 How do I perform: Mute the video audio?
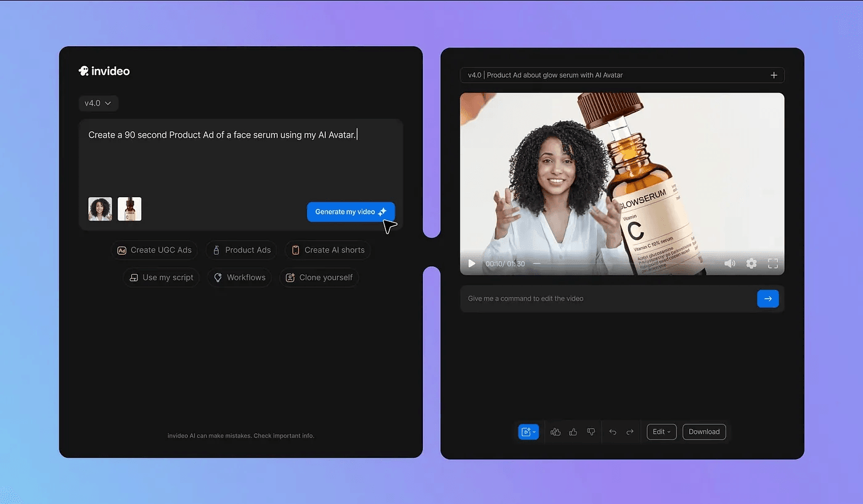pyautogui.click(x=730, y=263)
